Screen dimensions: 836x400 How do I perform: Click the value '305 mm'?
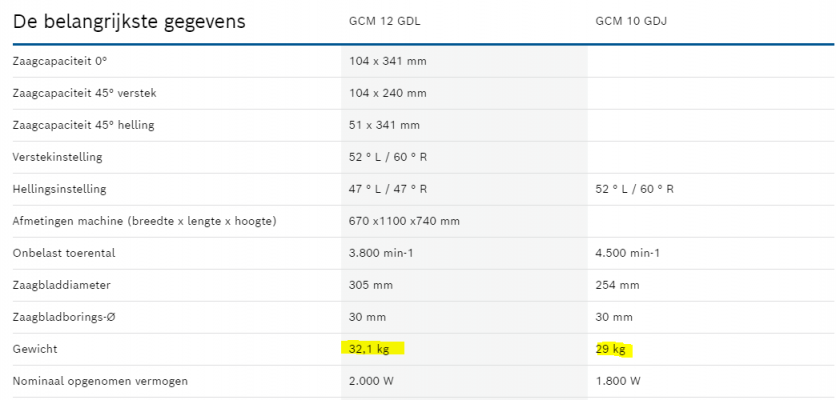(371, 285)
